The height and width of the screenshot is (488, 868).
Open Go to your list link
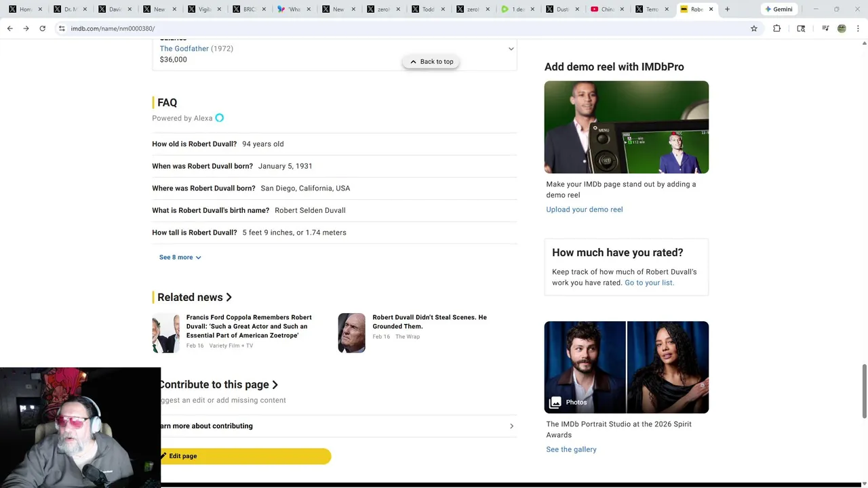(x=649, y=283)
